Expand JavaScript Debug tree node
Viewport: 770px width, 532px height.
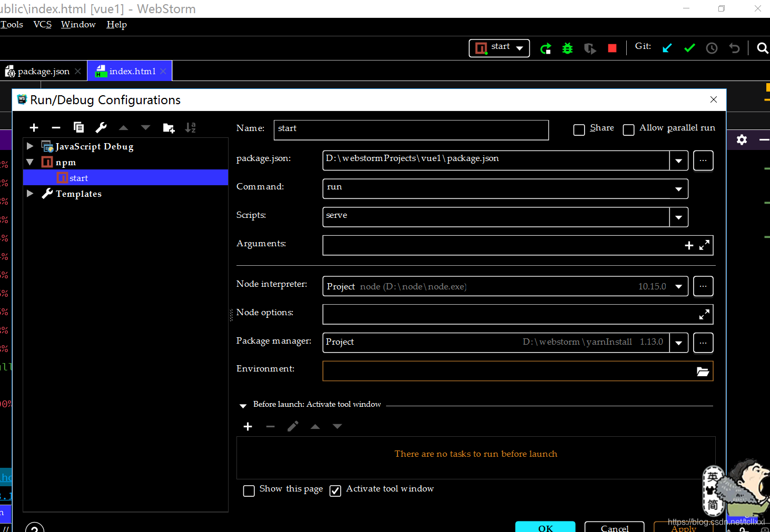(30, 146)
